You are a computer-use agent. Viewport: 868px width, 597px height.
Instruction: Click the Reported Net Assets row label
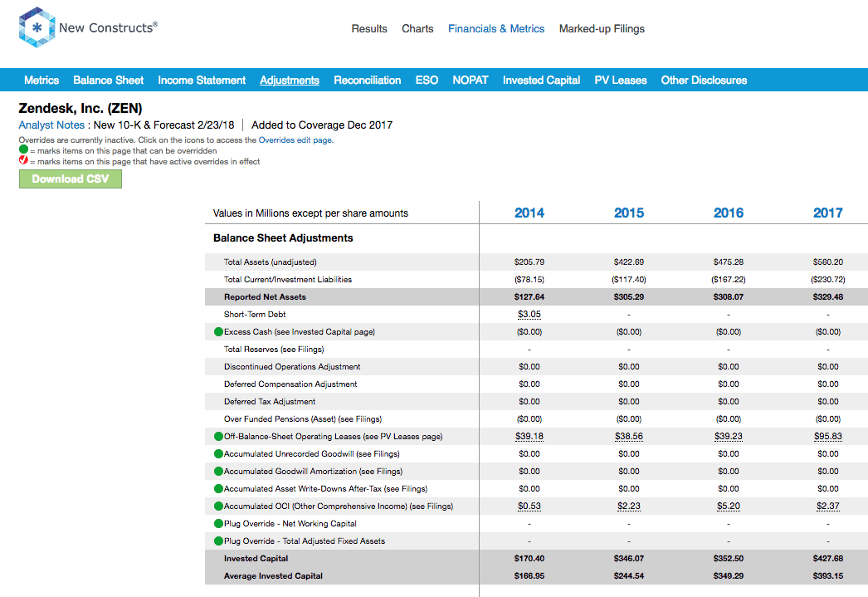[265, 296]
